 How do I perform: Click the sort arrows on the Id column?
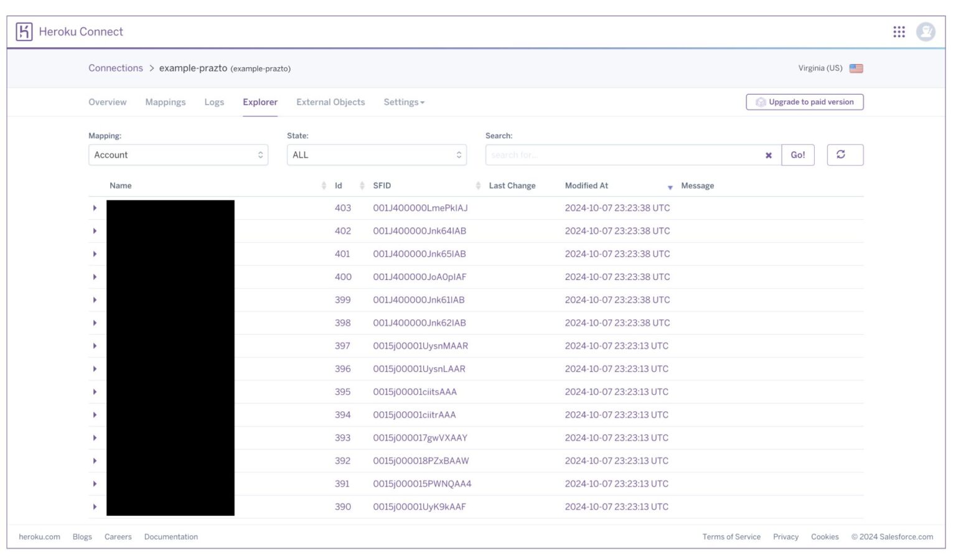coord(362,185)
